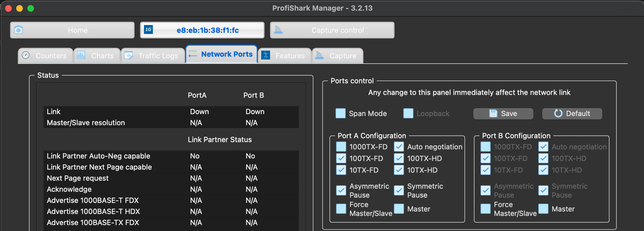Viewport: 644px width, 231px height.
Task: Toggle the Loopback checkbox
Action: pos(408,113)
